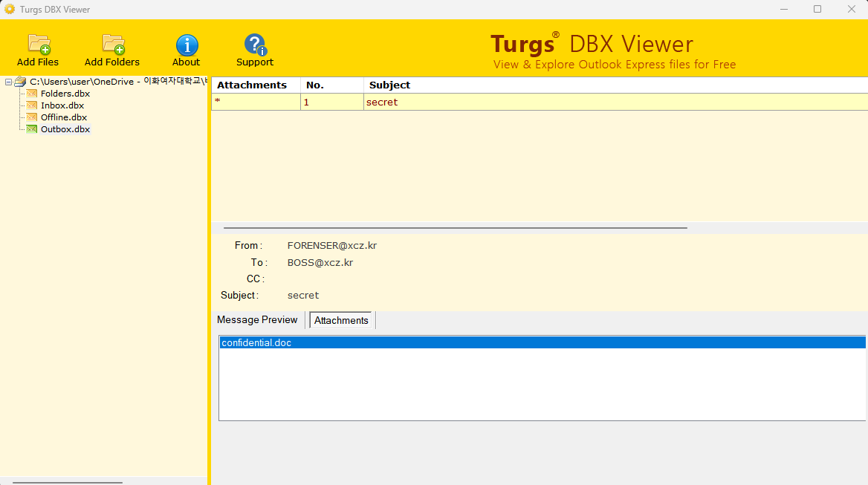Viewport: 868px width, 485px height.
Task: Click the mail icon beside Folders.dbx
Action: pyautogui.click(x=31, y=94)
